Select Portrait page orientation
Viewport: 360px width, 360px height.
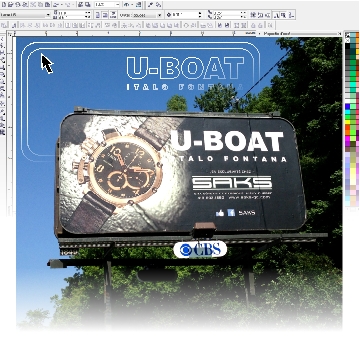(x=98, y=15)
